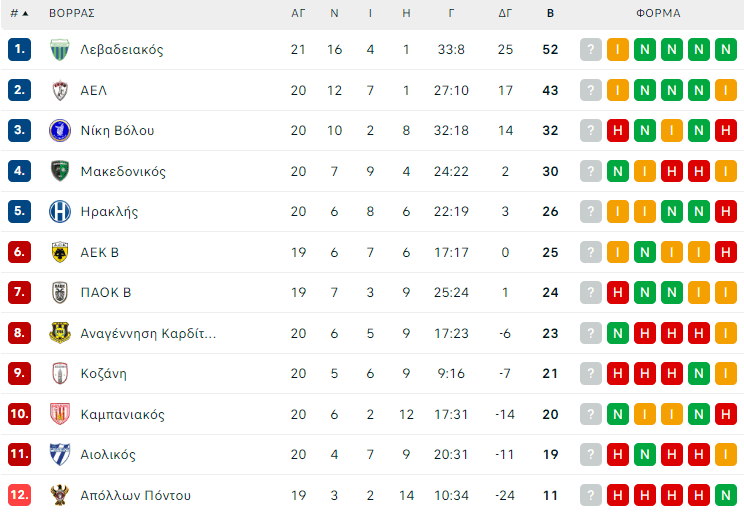744x513 pixels.
Task: Click the position 1 rank badge
Action: pos(20,50)
